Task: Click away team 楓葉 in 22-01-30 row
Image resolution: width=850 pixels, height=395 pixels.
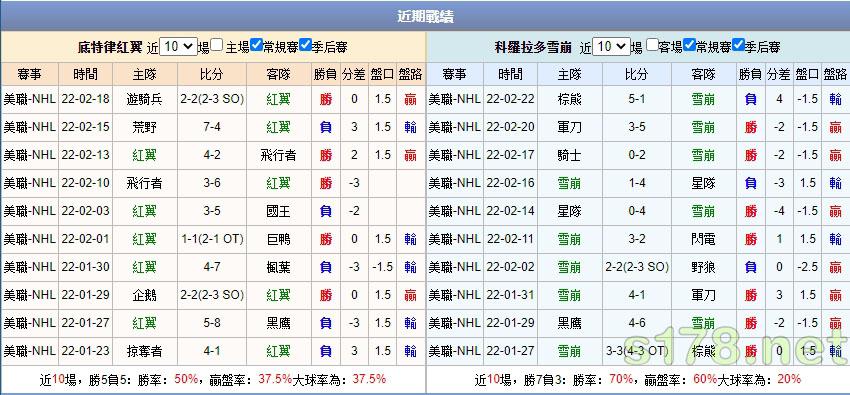Action: coord(279,267)
